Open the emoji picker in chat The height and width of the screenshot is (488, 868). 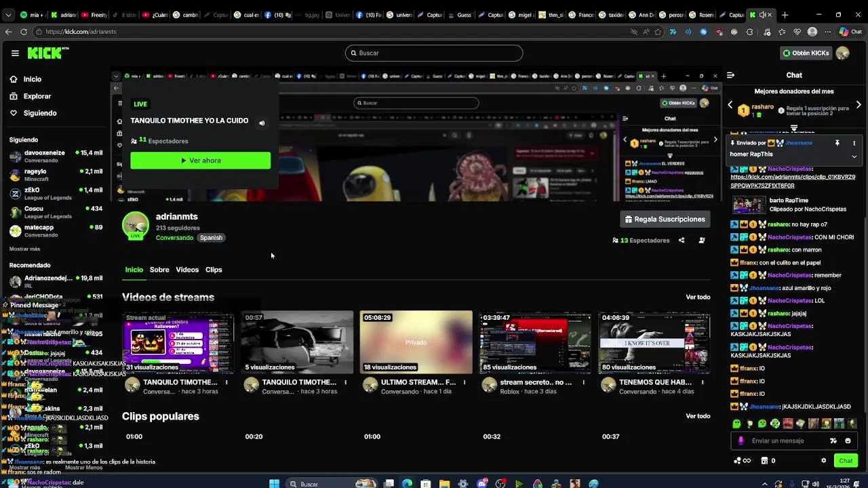(848, 441)
